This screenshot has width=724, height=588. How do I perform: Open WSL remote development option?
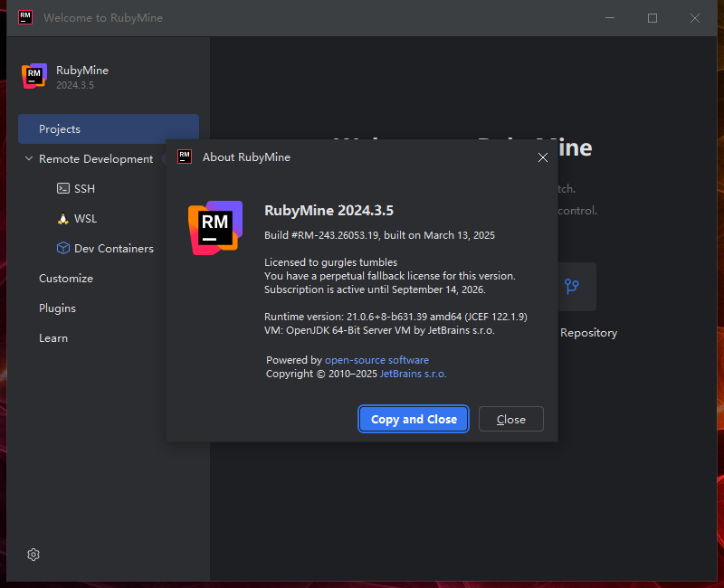tap(85, 218)
